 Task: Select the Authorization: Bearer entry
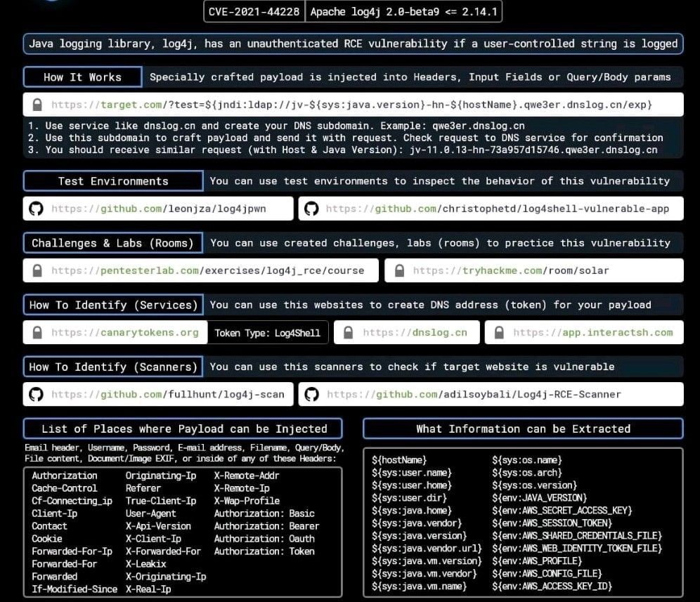tap(266, 526)
